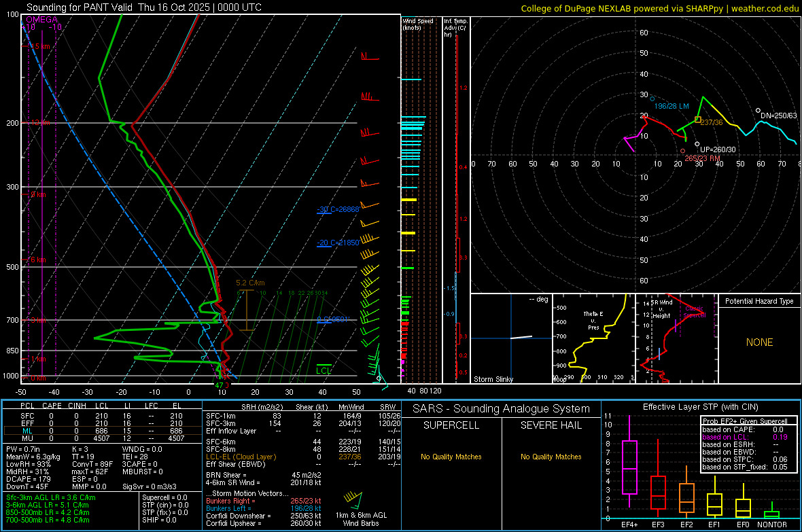Click the 'ConvT = 89F' value
802x532 pixels.
pos(92,465)
